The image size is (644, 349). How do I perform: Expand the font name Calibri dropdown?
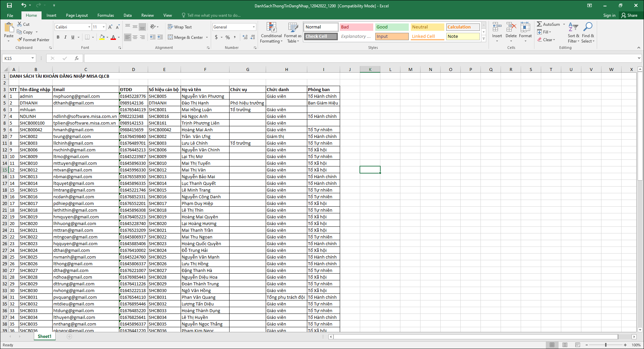pyautogui.click(x=89, y=27)
